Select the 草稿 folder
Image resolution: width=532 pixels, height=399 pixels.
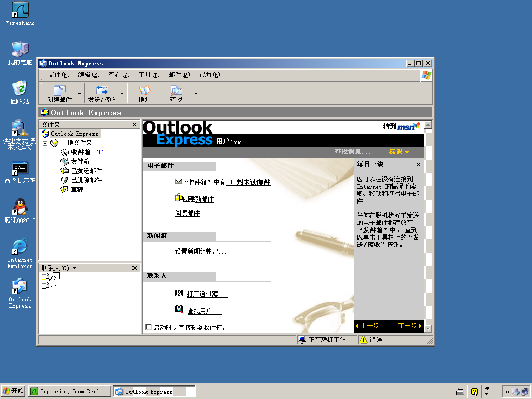pyautogui.click(x=77, y=189)
